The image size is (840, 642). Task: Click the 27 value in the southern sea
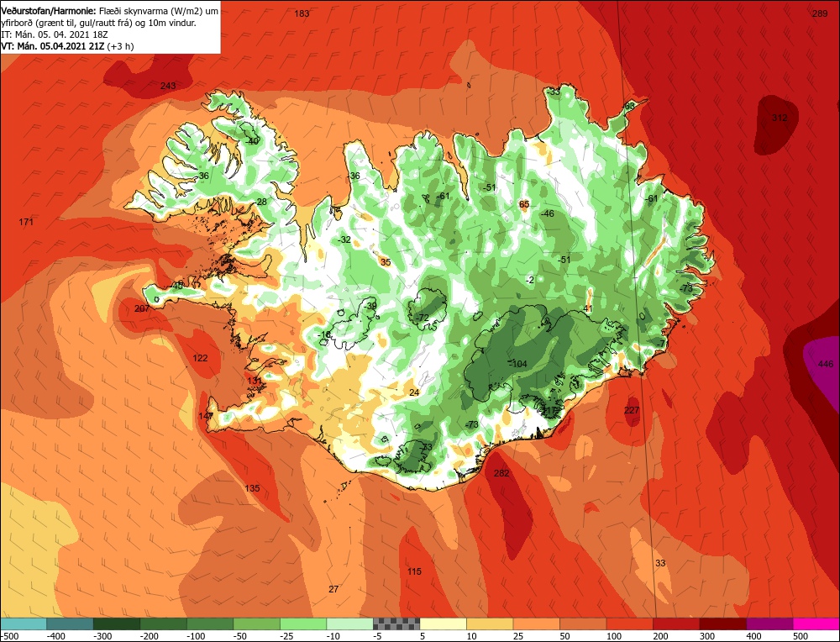[333, 589]
